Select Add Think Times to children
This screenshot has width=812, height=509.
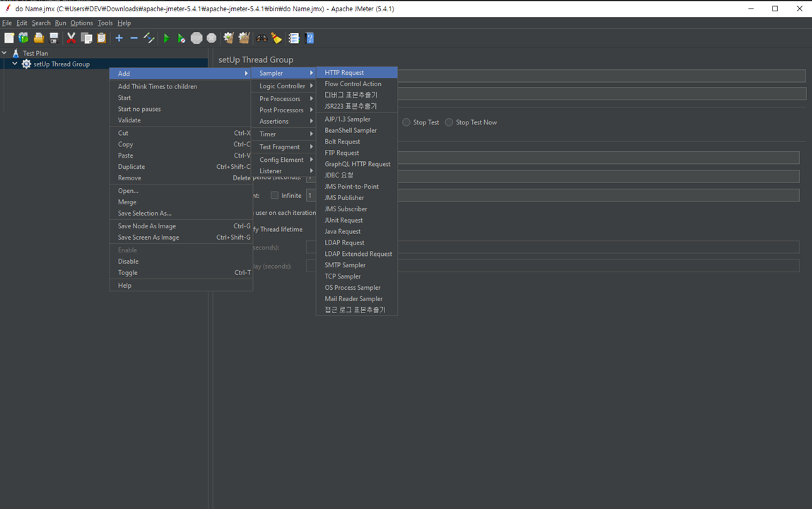[181, 86]
